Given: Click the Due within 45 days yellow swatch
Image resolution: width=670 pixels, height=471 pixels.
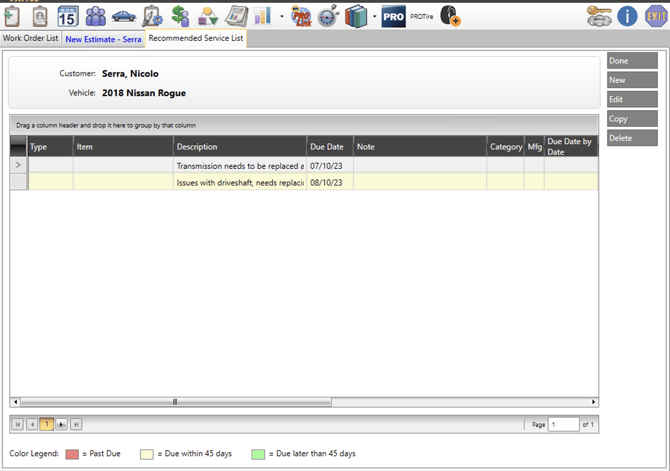Looking at the screenshot, I should pos(147,454).
